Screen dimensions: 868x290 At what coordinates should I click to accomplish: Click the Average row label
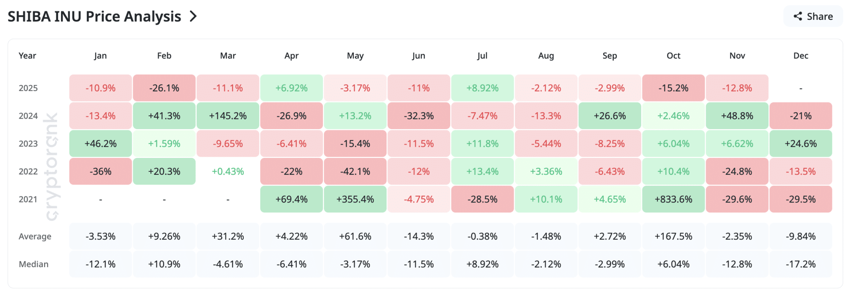click(x=35, y=236)
